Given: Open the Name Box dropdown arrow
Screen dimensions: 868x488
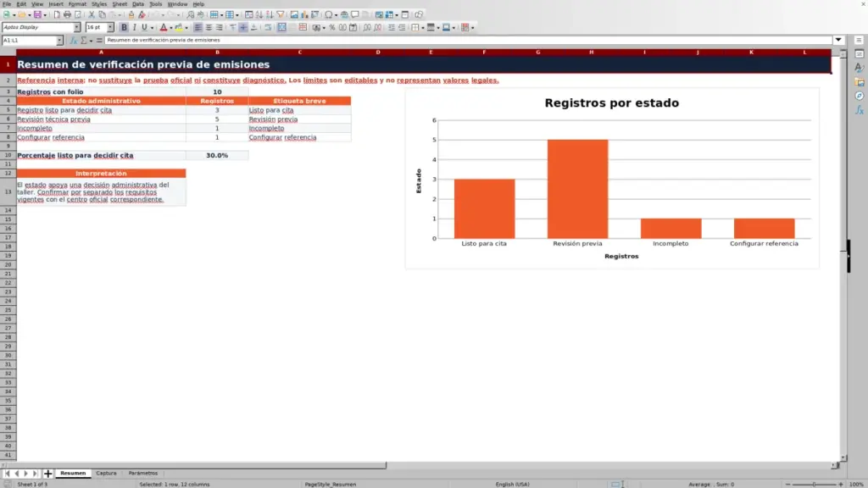Looking at the screenshot, I should click(60, 41).
